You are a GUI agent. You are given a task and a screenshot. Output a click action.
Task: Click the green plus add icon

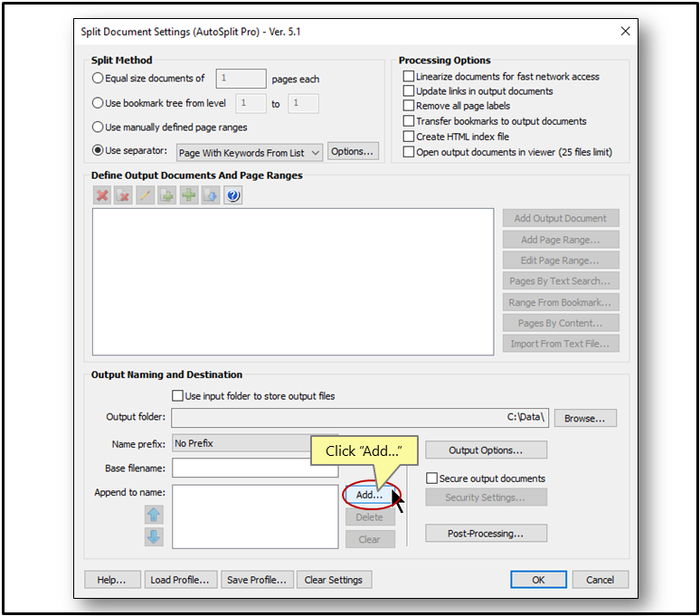tap(189, 195)
